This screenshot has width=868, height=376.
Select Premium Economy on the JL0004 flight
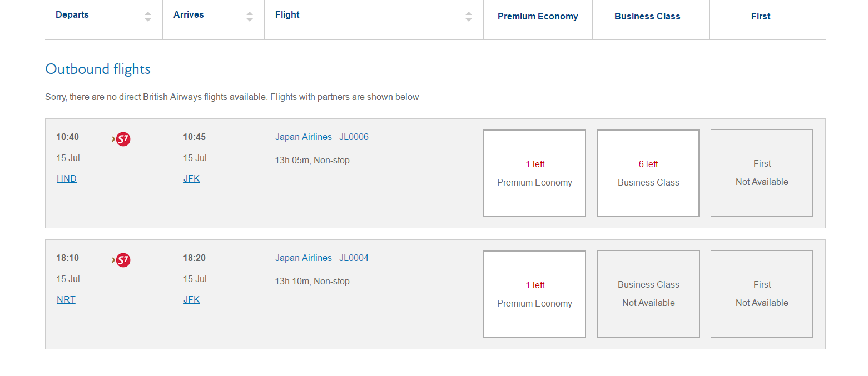[x=534, y=294]
